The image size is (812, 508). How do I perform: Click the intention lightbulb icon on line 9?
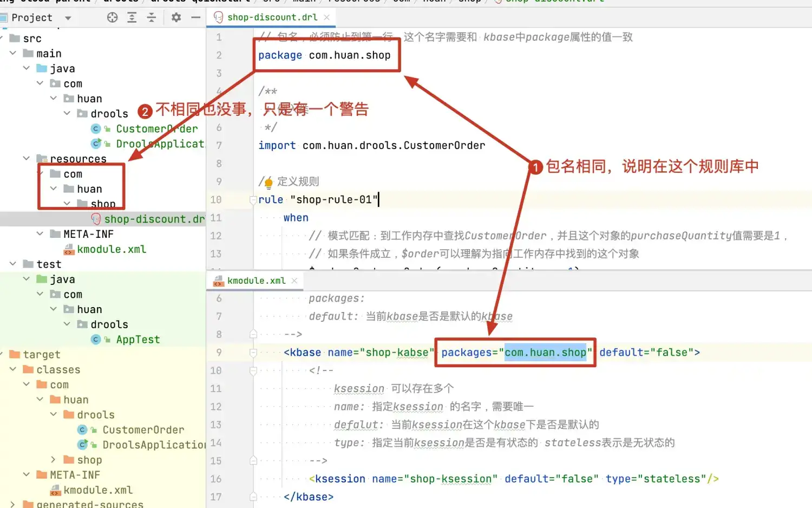269,183
